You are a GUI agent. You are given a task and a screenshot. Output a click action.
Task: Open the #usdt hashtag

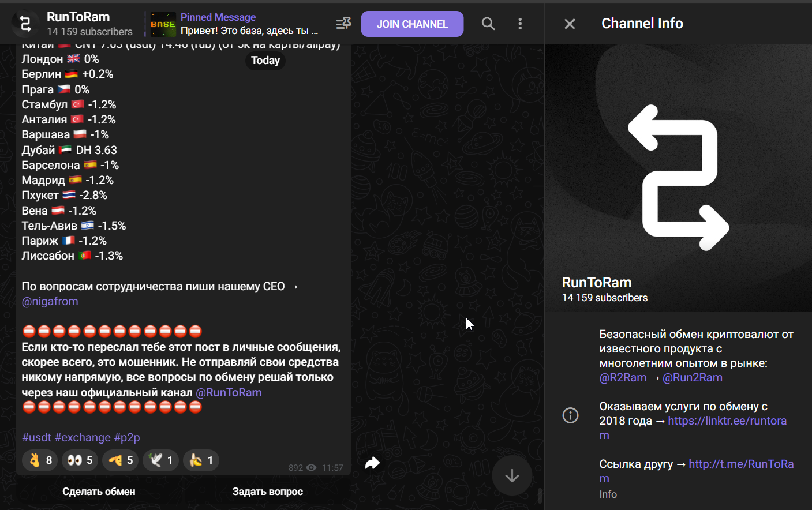coord(36,437)
